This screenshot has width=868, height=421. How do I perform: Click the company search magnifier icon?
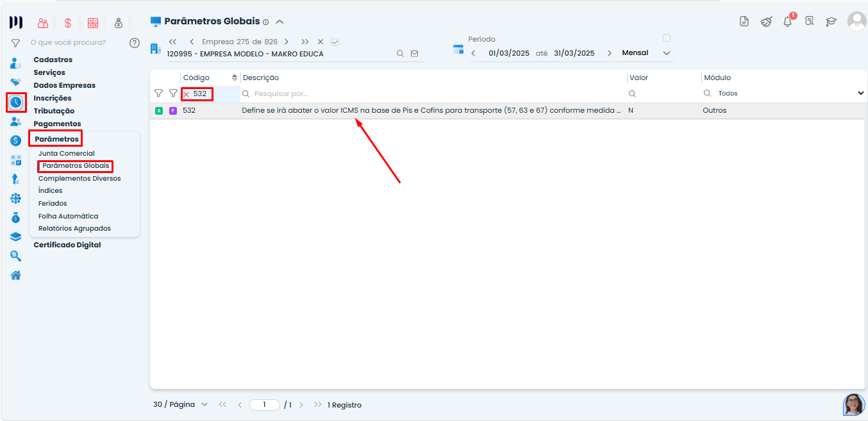coord(400,54)
